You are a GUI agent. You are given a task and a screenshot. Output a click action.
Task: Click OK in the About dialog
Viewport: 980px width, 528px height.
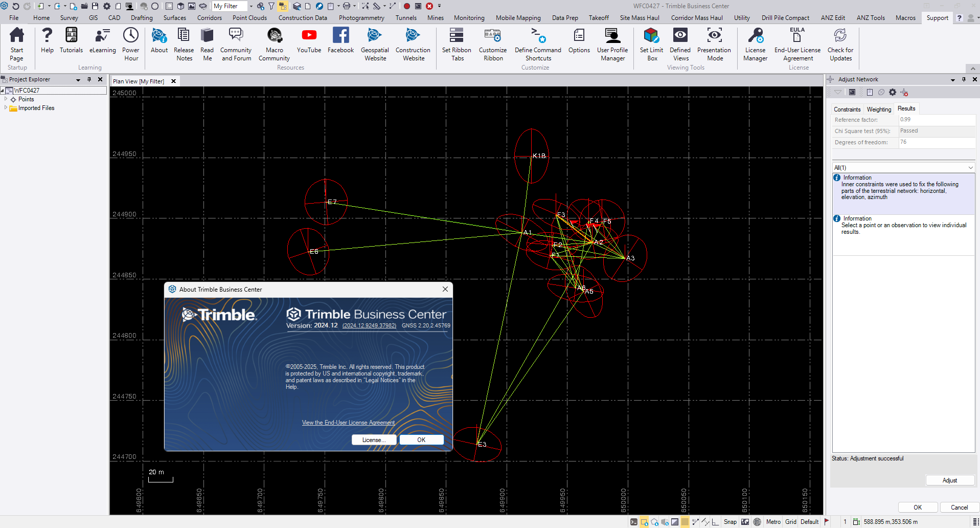pos(421,440)
